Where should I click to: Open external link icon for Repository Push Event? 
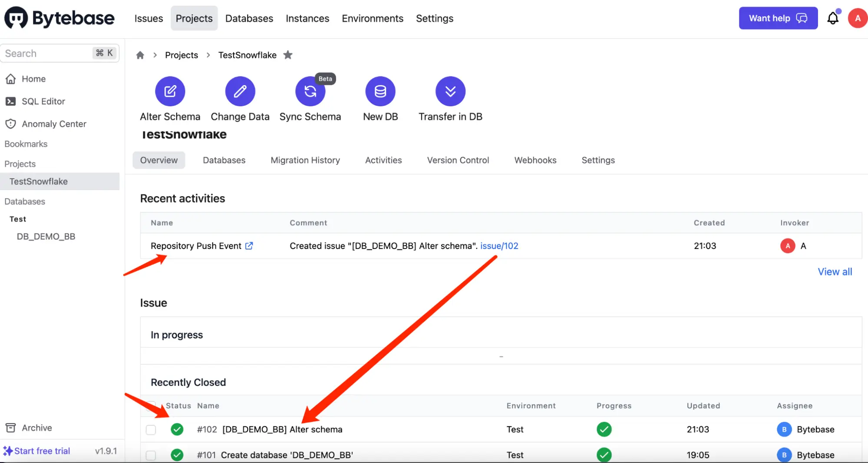pyautogui.click(x=249, y=246)
